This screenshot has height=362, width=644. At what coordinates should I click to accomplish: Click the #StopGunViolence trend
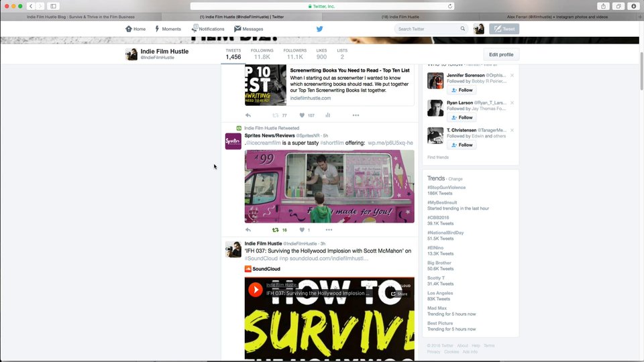coord(447,188)
